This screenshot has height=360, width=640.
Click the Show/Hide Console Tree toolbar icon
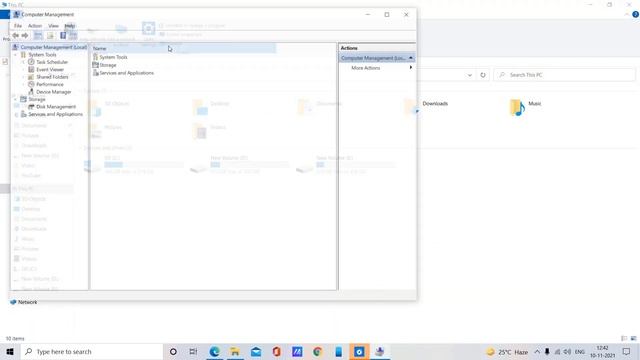point(38,36)
